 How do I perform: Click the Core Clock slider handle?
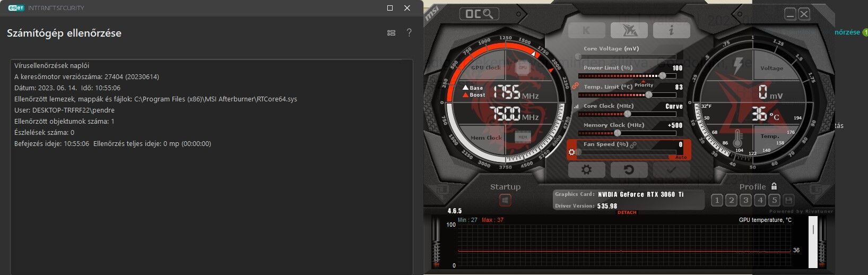coord(628,114)
